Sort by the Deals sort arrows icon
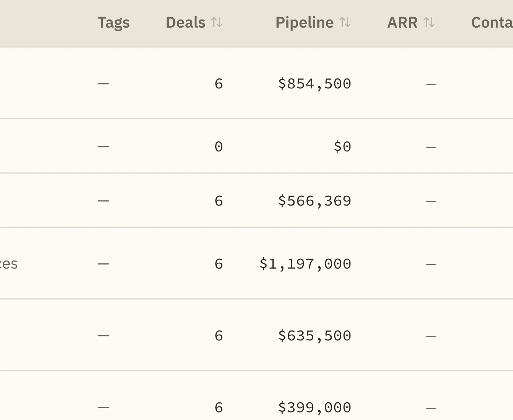 click(x=217, y=23)
